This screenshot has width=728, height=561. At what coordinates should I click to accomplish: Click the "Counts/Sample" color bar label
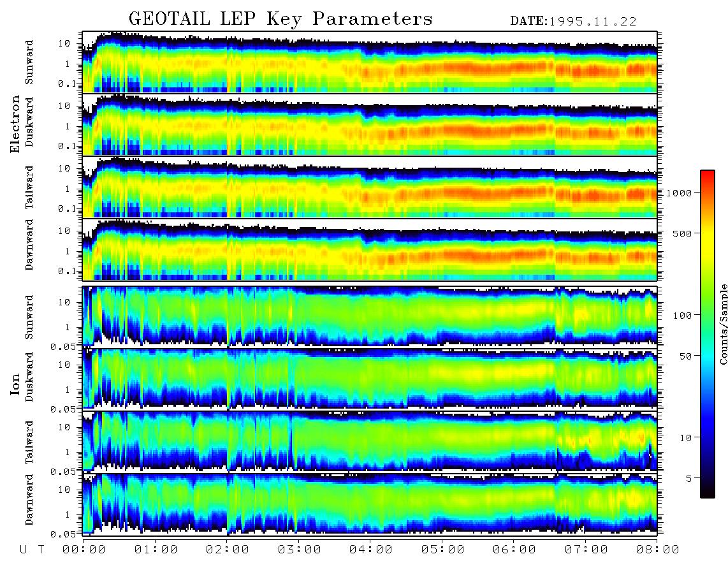click(724, 324)
